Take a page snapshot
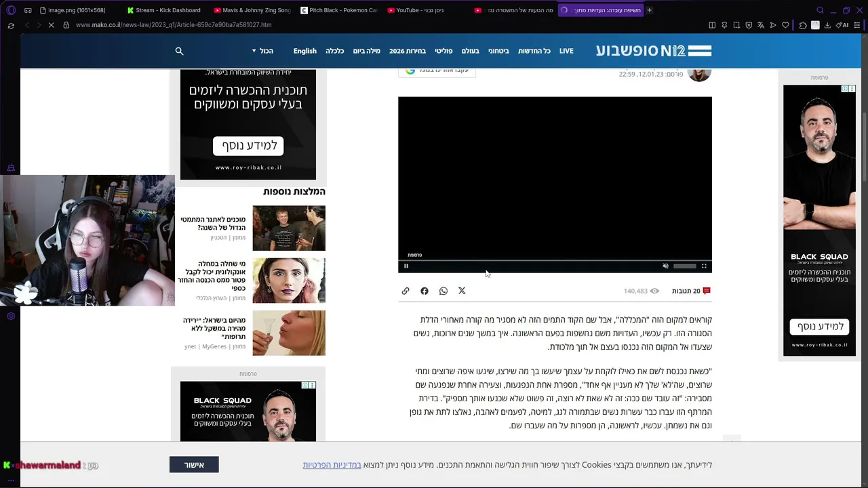The height and width of the screenshot is (488, 868). 736,25
